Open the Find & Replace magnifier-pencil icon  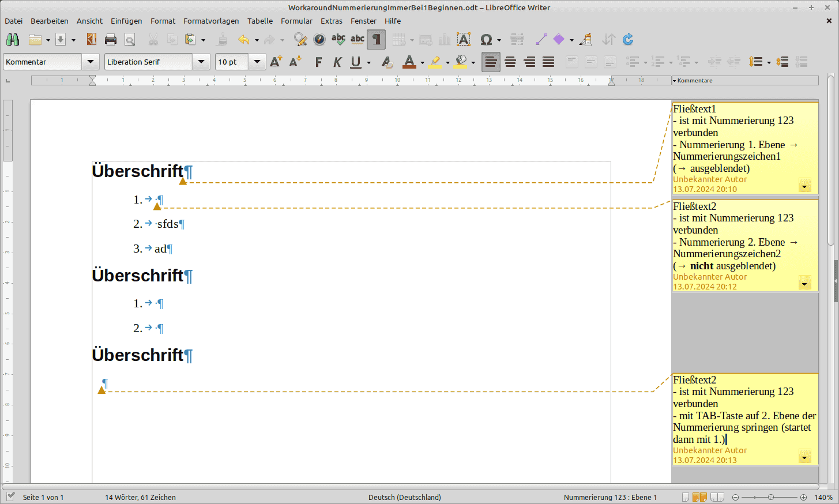tap(300, 39)
